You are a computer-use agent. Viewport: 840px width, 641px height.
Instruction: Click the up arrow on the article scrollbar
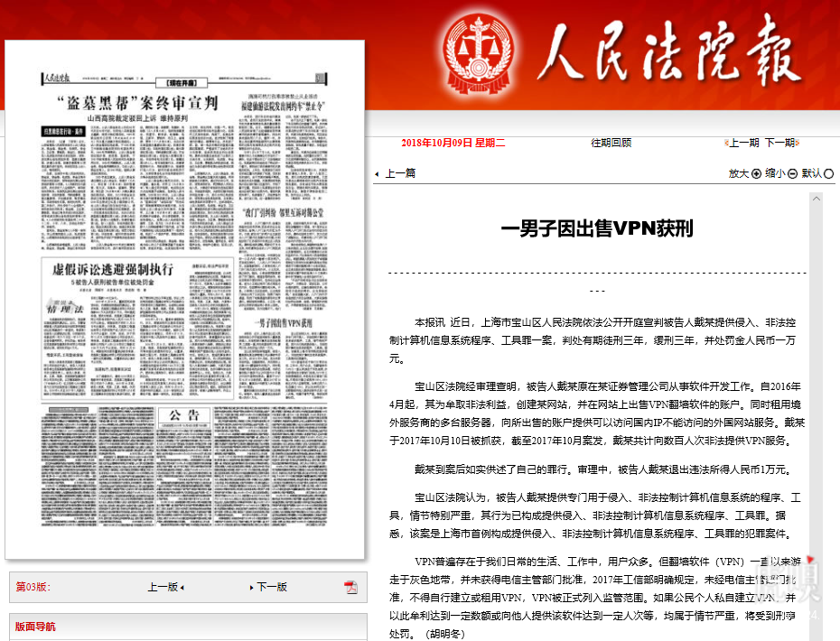click(x=817, y=199)
